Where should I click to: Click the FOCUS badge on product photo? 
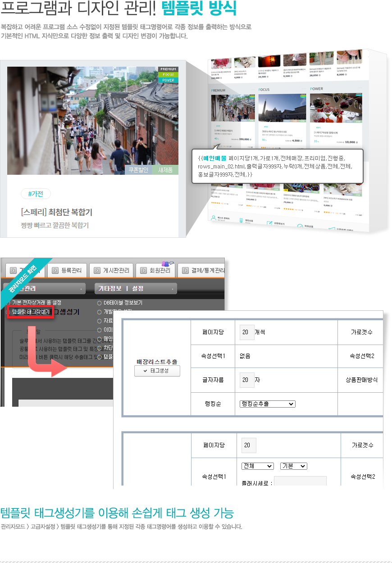(x=168, y=75)
